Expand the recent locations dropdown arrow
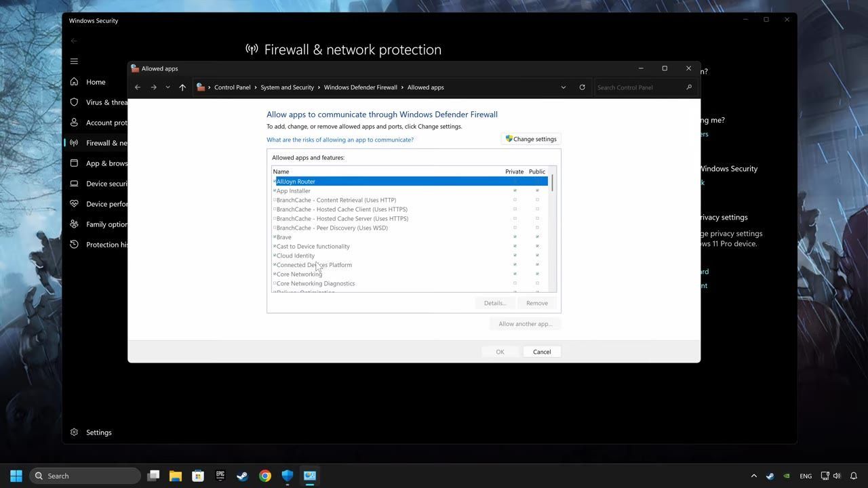 pyautogui.click(x=167, y=87)
